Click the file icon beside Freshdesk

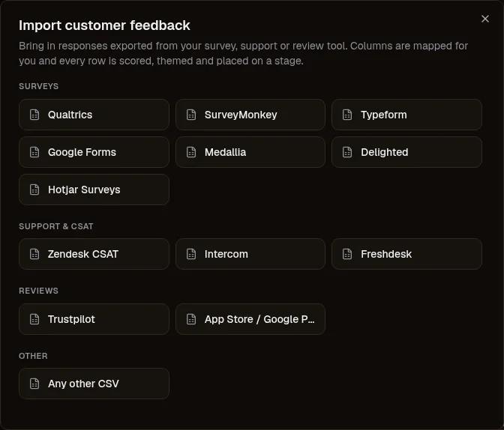347,254
